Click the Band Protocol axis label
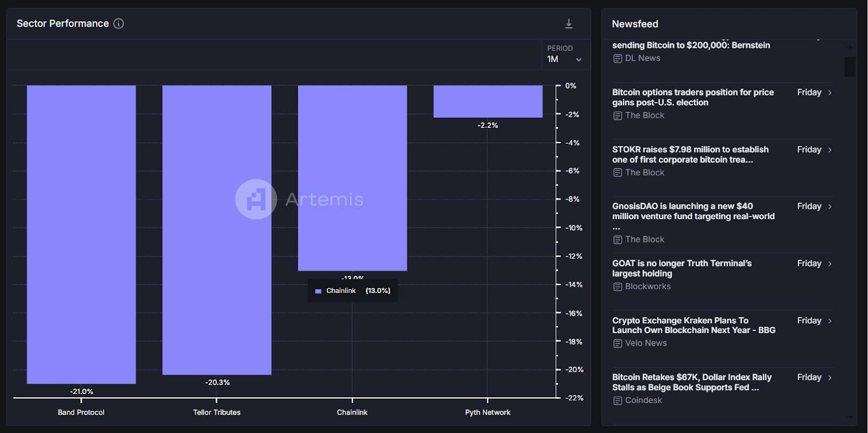Viewport: 868px width, 433px height. 81,412
